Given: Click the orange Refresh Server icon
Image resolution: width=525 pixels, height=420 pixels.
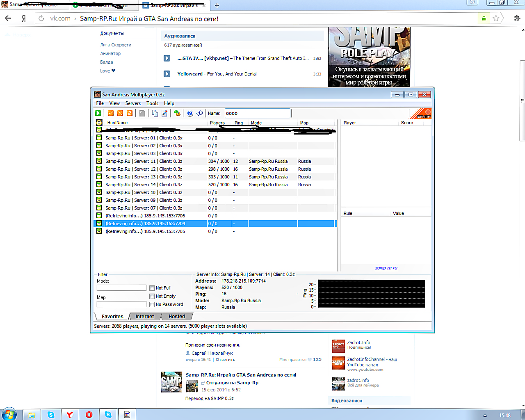Looking at the screenshot, I should point(130,113).
